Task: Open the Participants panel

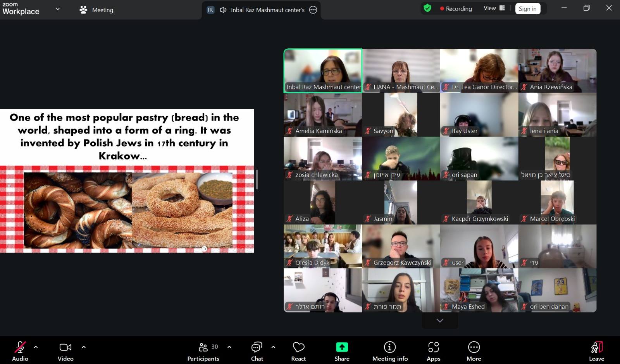Action: tap(203, 352)
